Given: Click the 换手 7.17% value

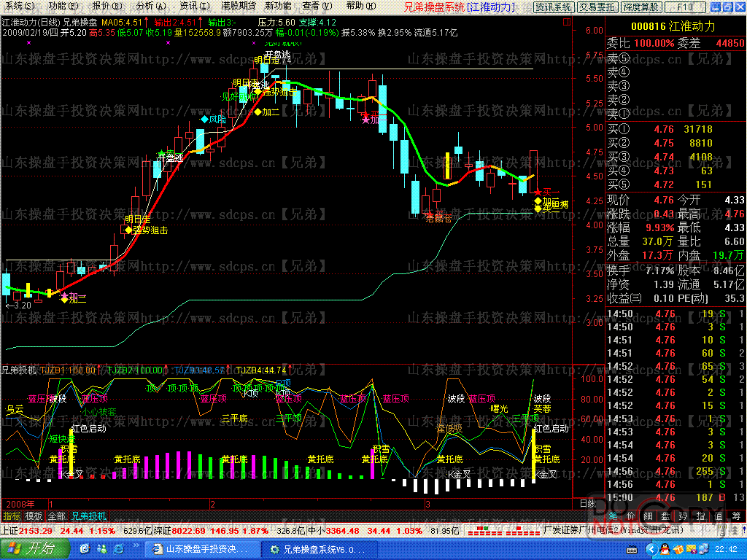Looking at the screenshot, I should coord(660,271).
